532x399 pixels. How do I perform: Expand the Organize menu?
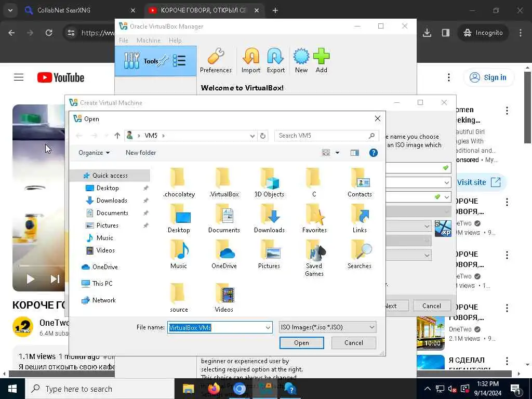pyautogui.click(x=94, y=153)
